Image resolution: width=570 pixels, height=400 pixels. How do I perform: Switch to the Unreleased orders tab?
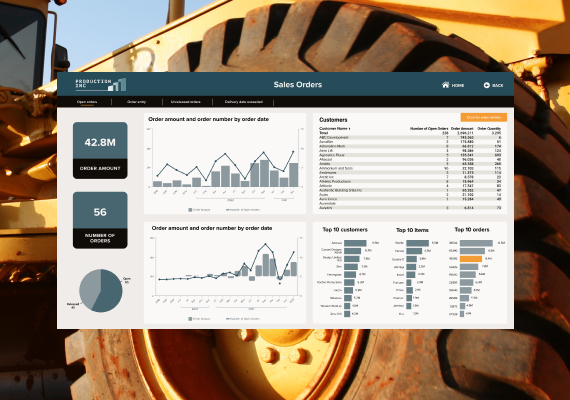click(x=186, y=102)
